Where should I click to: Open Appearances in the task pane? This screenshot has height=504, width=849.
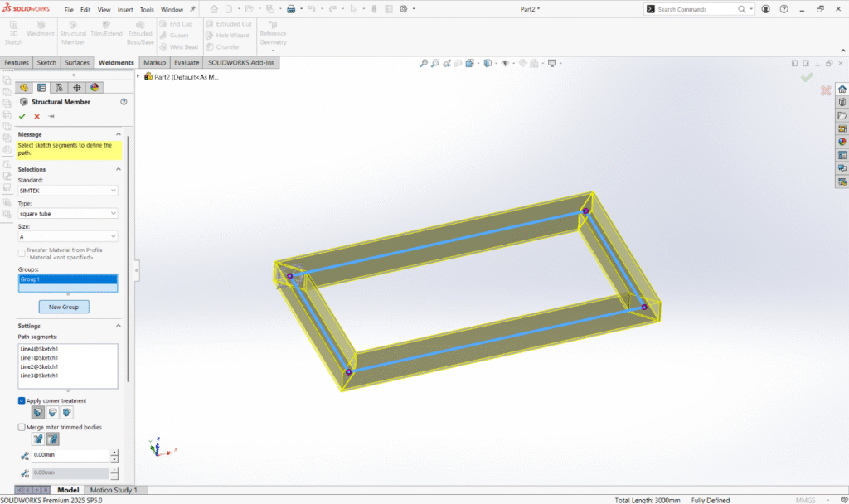pyautogui.click(x=842, y=142)
